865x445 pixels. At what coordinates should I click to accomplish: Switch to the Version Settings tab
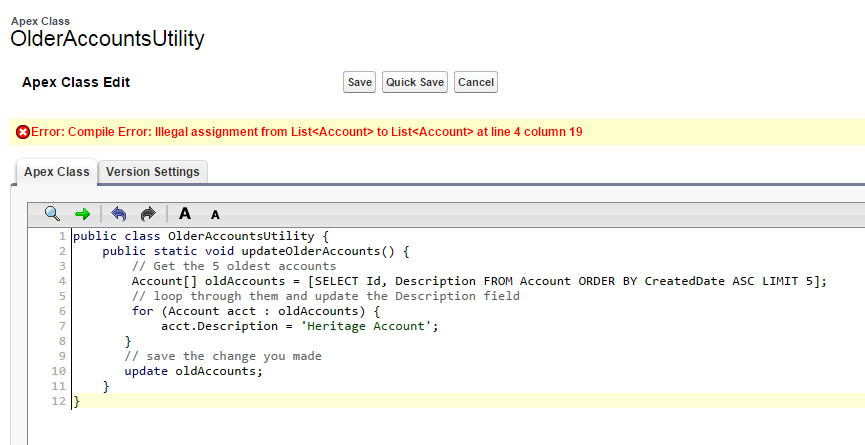pos(153,172)
